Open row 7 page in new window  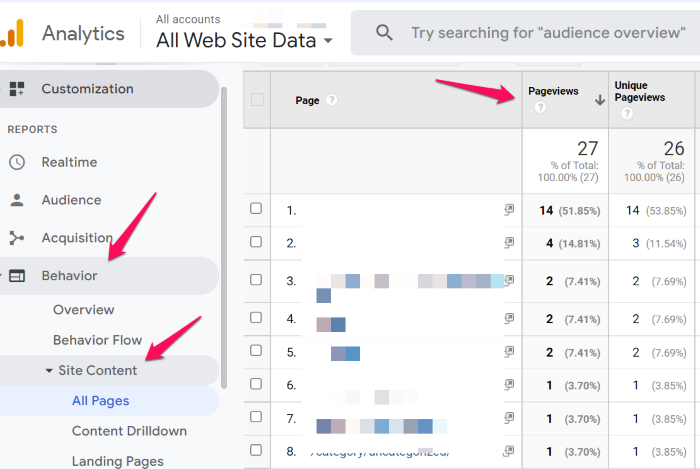point(509,418)
